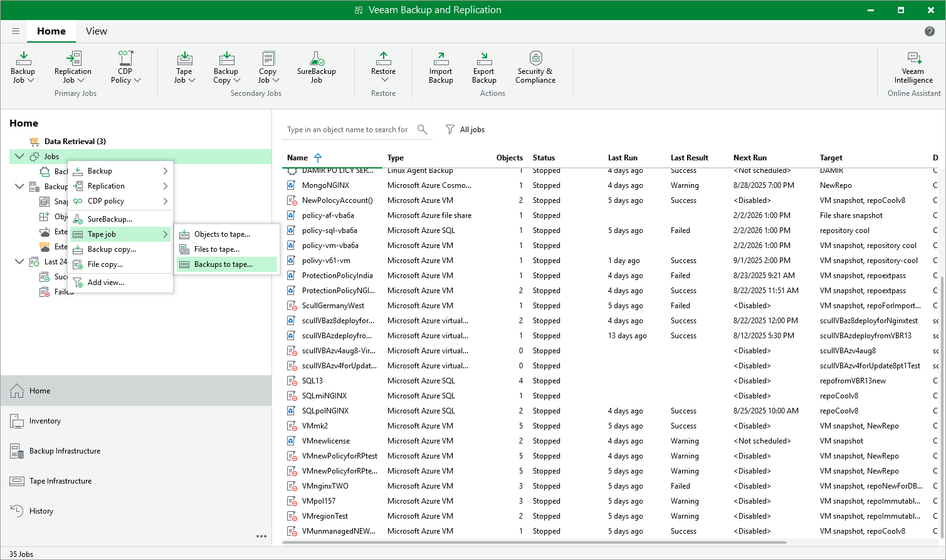Select the ScullGermanyWest job row
Screen dimensions: 946x560
611,306
